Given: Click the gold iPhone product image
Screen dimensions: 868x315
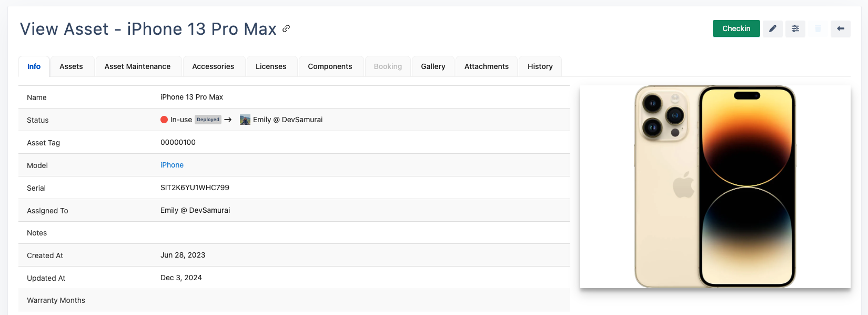Looking at the screenshot, I should click(715, 186).
